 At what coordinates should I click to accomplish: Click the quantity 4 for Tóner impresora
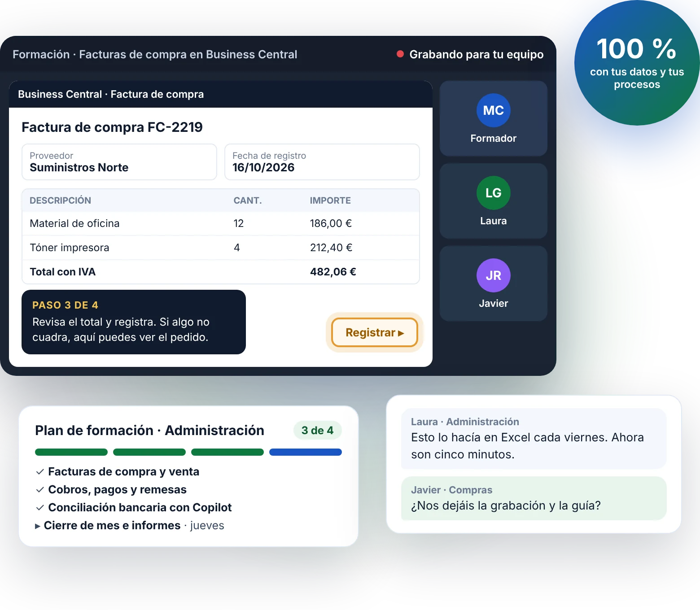(x=236, y=248)
